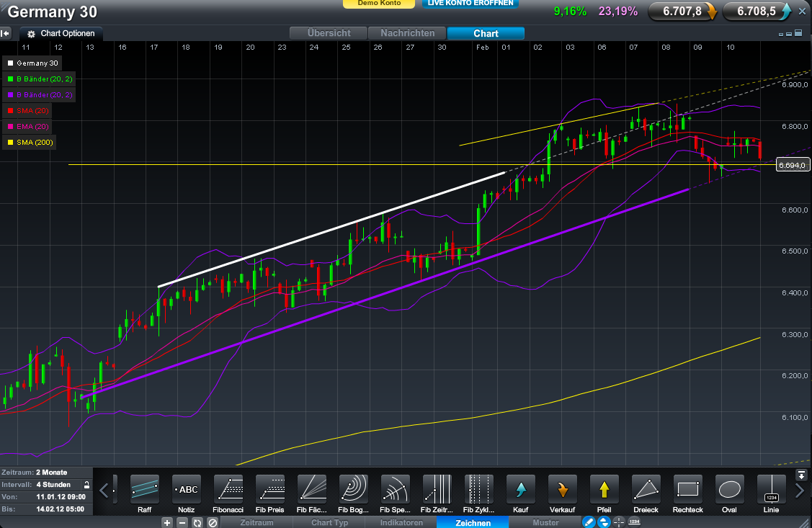
Task: Click the zoom out minus button
Action: 182,523
